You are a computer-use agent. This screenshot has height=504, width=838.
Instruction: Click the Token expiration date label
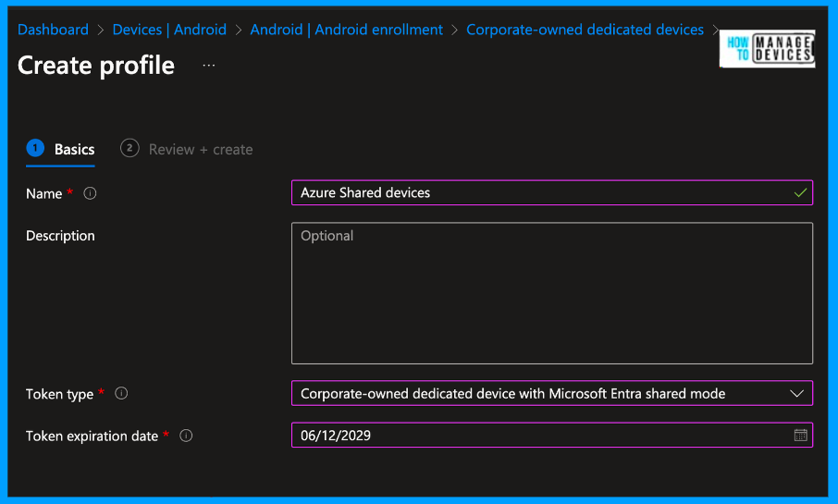coord(92,436)
